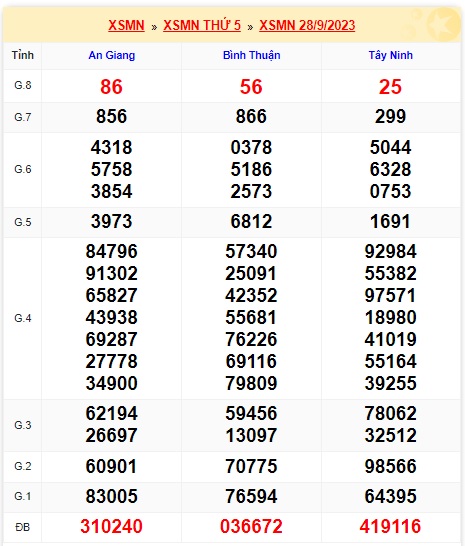
Task: Click An Giang G.1 number 83005
Action: click(111, 496)
